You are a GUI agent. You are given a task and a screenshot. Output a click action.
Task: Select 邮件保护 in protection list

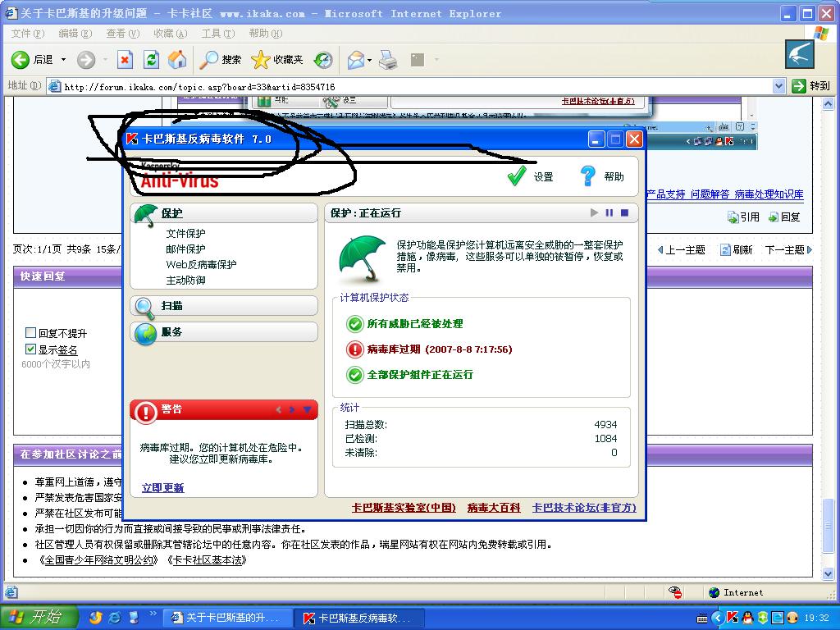[185, 249]
